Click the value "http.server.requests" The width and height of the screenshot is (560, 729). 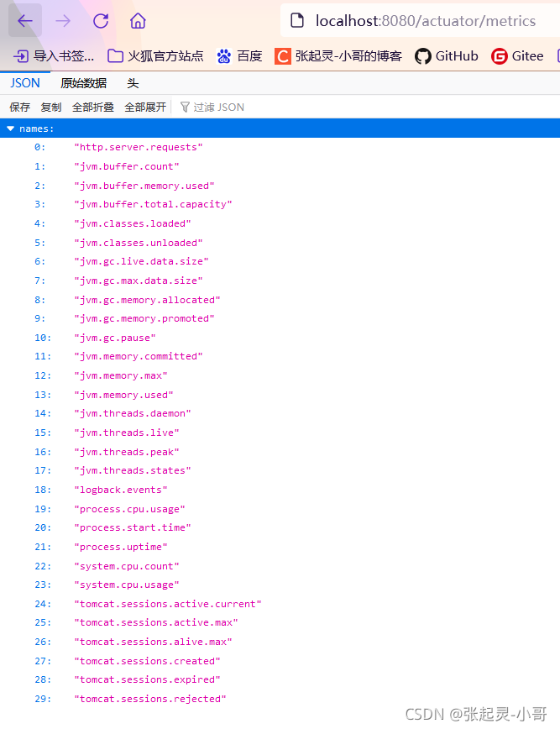(x=139, y=147)
